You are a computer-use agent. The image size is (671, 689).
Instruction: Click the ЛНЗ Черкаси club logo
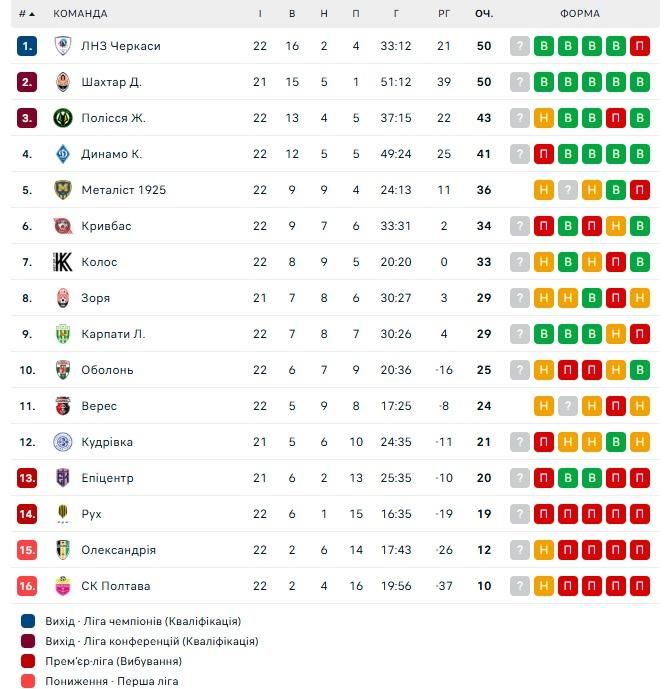63,46
